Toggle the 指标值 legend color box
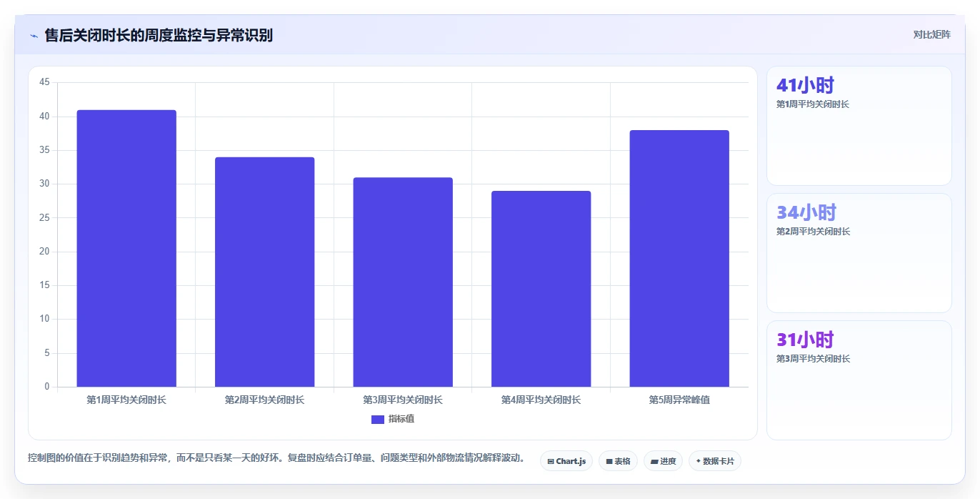 point(378,419)
